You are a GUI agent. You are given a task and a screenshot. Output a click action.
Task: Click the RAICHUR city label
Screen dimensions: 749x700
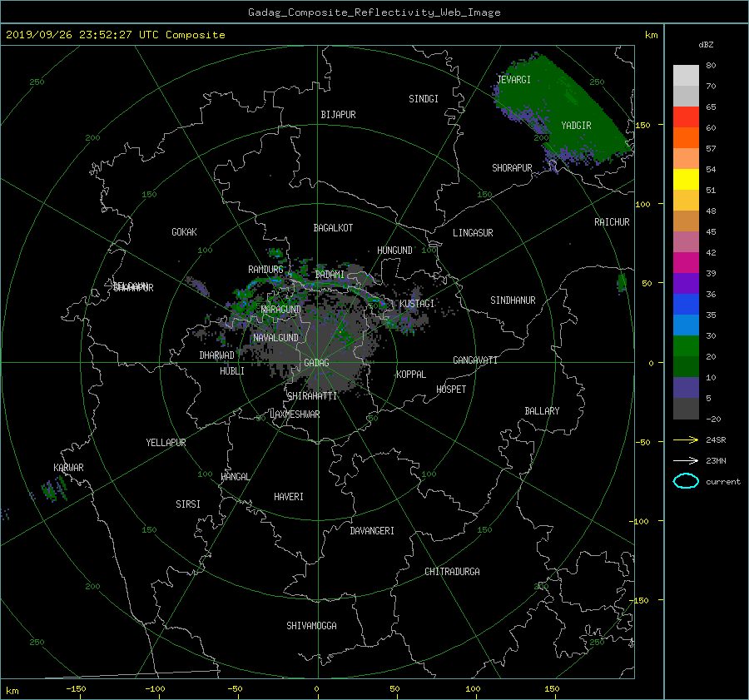612,222
